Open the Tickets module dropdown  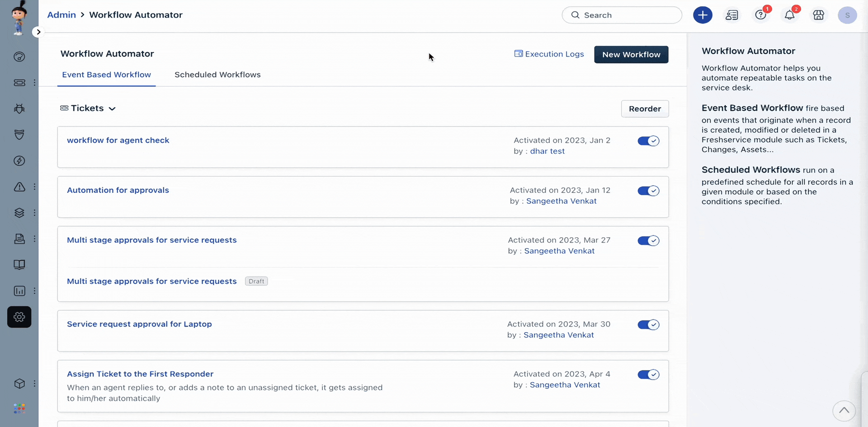pos(88,108)
